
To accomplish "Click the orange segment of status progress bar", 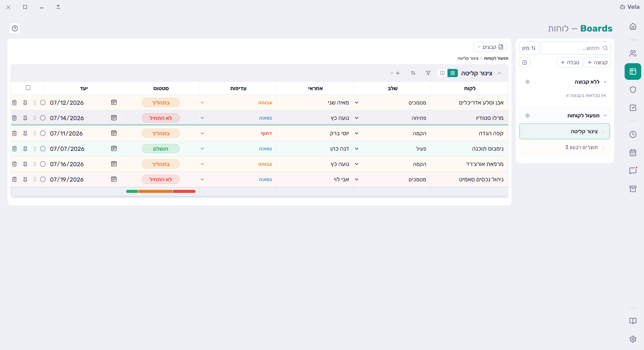I will click(x=155, y=191).
